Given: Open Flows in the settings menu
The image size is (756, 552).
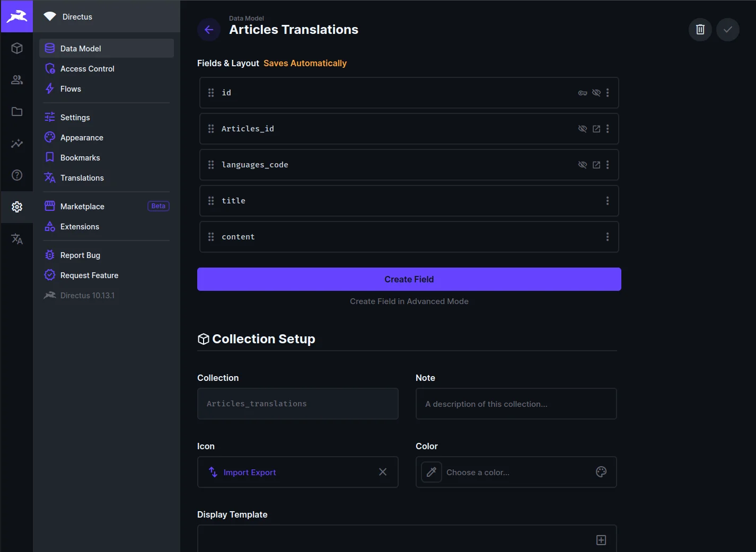Looking at the screenshot, I should tap(71, 89).
